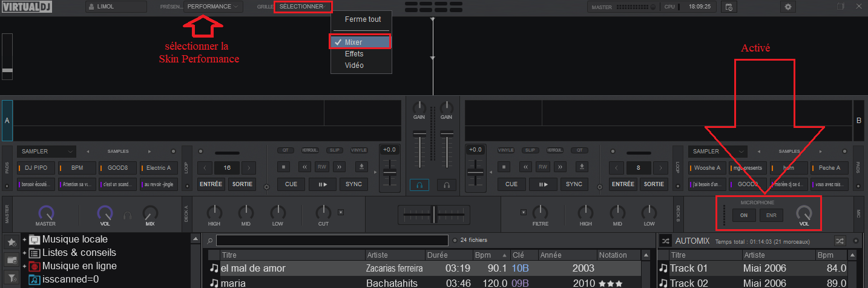
Task: Click deck A headphone cue icon
Action: [x=419, y=184]
